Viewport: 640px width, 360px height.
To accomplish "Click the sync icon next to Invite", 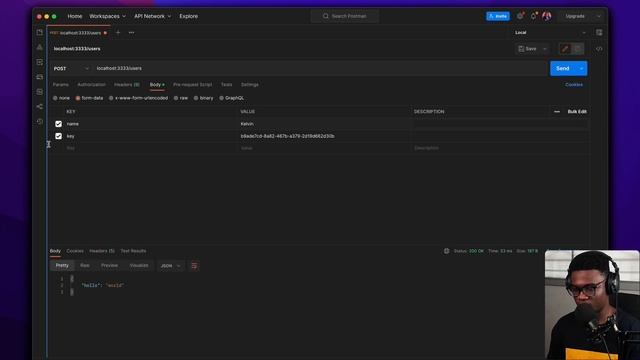I will click(520, 16).
